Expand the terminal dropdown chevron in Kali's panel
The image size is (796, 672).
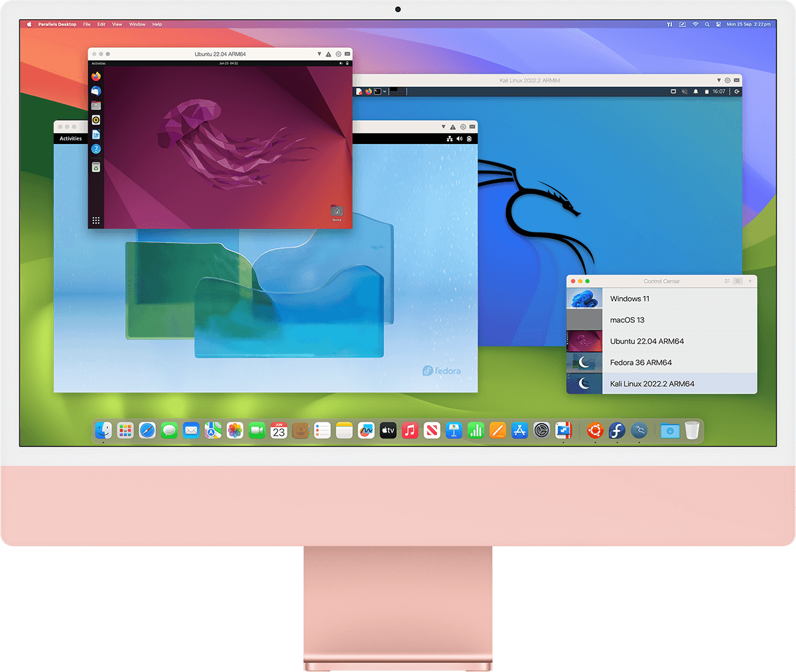(384, 92)
